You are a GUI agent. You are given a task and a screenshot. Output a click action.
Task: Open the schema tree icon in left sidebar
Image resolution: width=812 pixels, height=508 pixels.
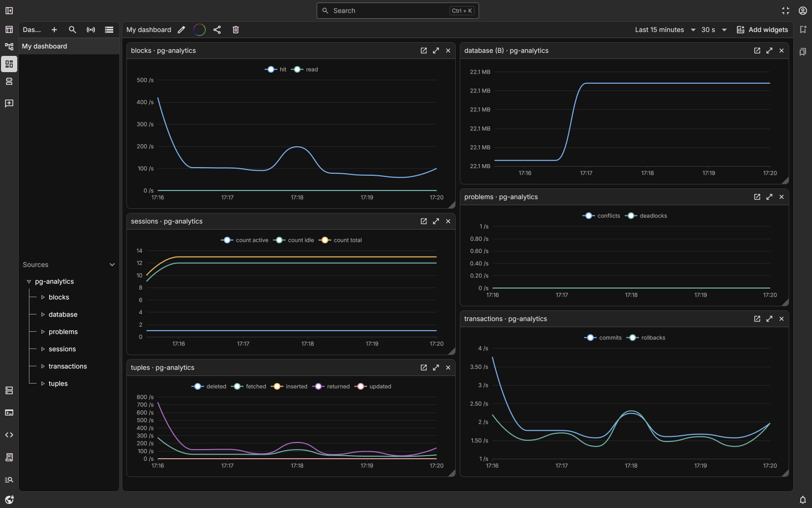[9, 47]
